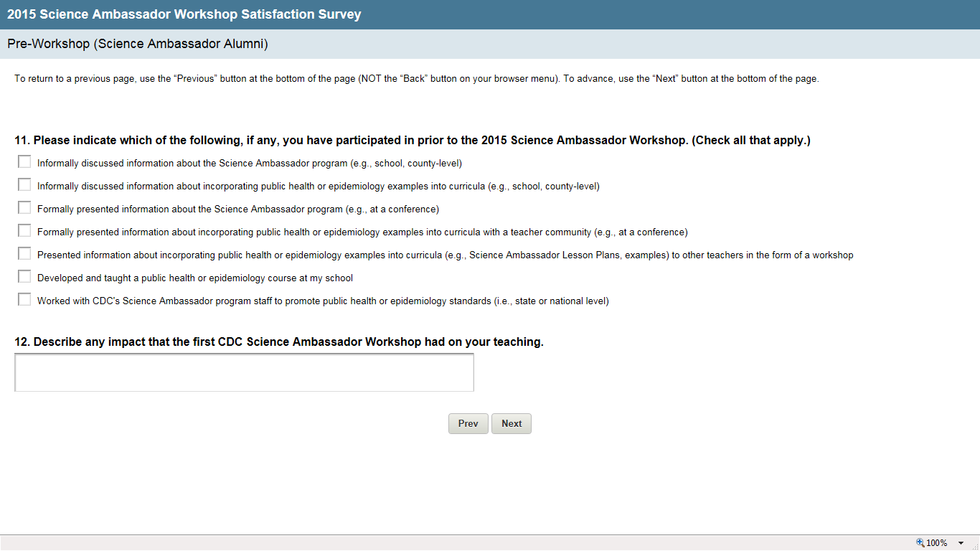The image size is (980, 551).
Task: Click the 100% zoom level text
Action: (937, 543)
